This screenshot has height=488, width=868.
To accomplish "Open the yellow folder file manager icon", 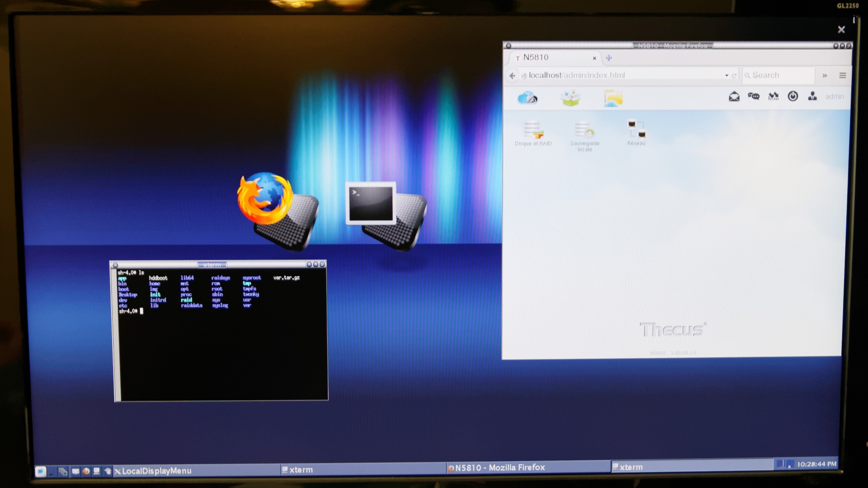I will tap(613, 98).
